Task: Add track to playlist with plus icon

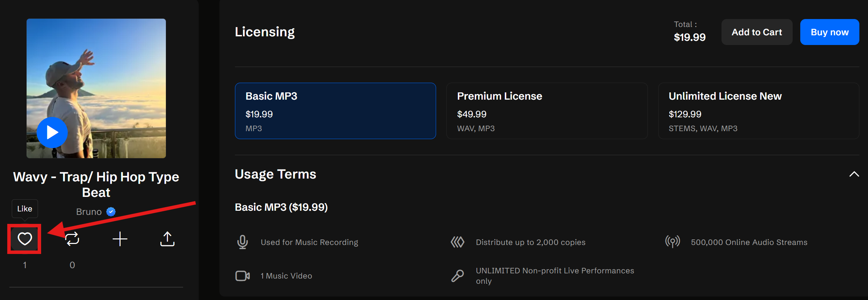Action: (x=120, y=239)
